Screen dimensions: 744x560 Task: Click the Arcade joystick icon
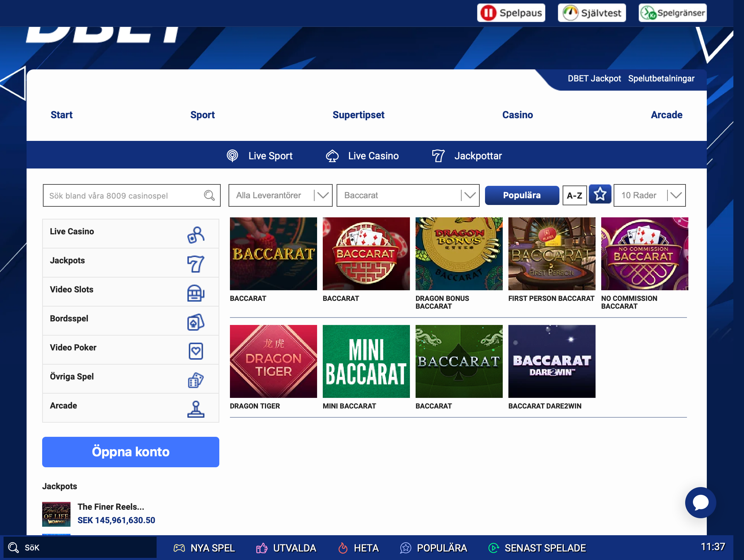[x=196, y=409]
